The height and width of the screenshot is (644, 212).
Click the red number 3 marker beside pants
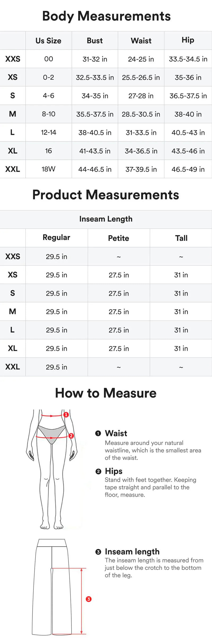click(x=89, y=599)
